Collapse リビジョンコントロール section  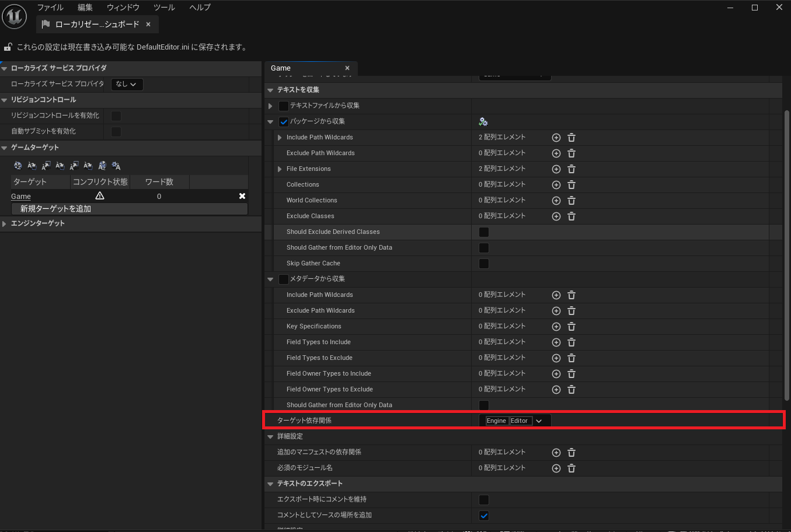tap(4, 100)
